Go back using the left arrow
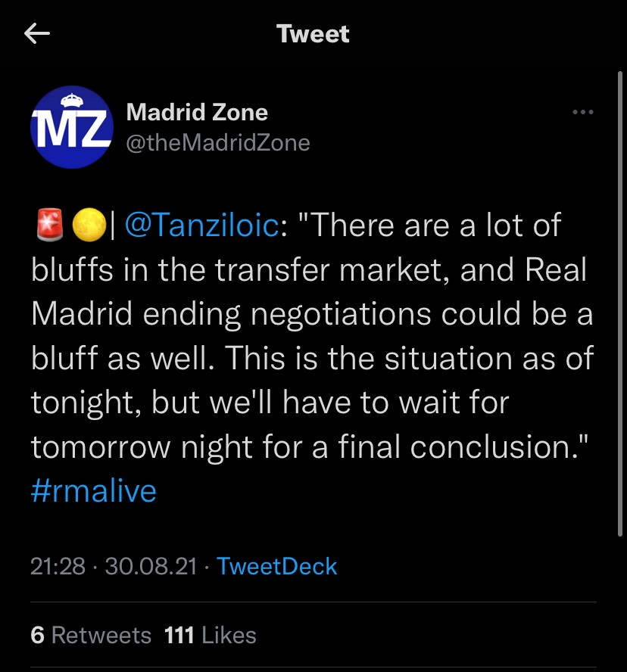 [37, 33]
